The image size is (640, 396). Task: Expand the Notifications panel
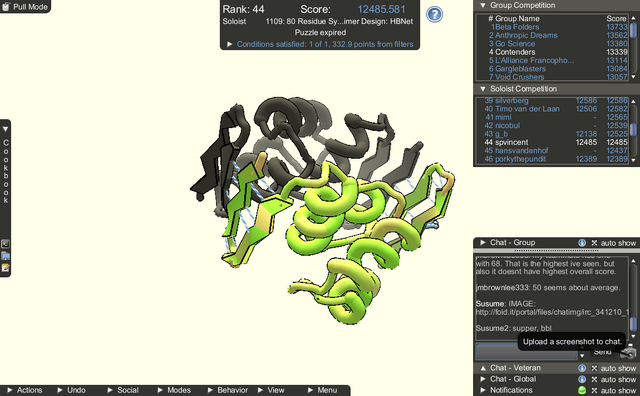[x=483, y=390]
